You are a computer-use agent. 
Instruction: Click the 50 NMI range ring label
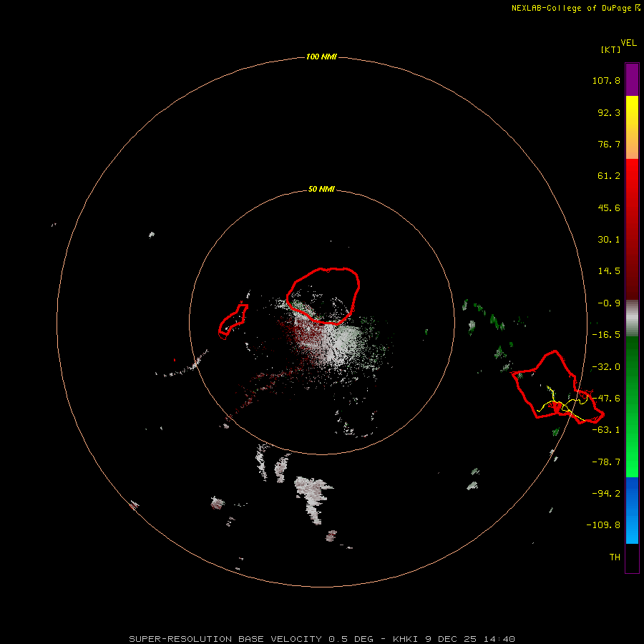coord(321,190)
